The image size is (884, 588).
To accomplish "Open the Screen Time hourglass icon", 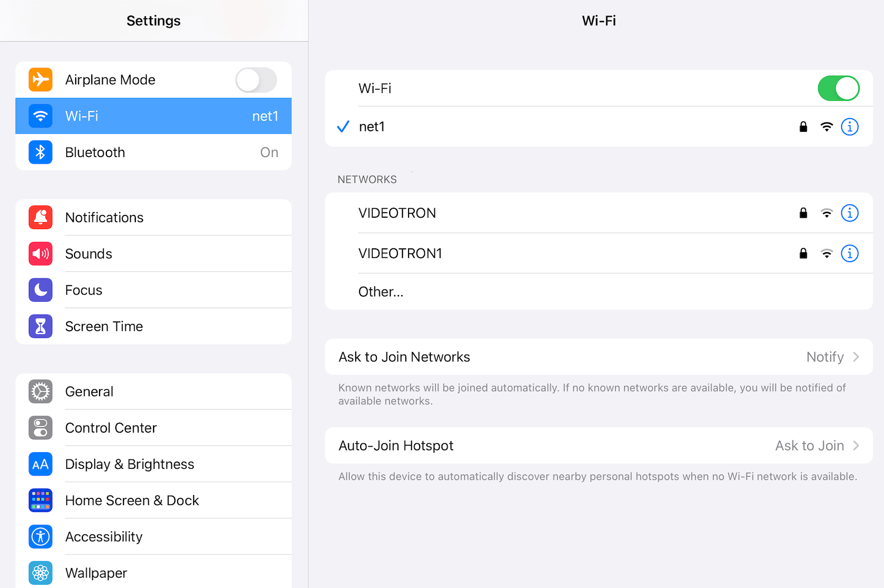I will point(41,326).
